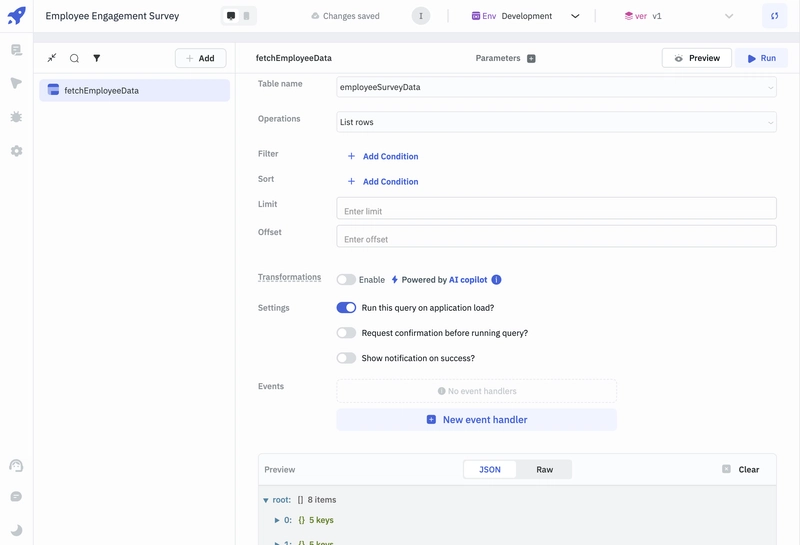Viewport: 800px width, 545px height.
Task: Open the Pages panel in the left sidebar
Action: tap(16, 50)
